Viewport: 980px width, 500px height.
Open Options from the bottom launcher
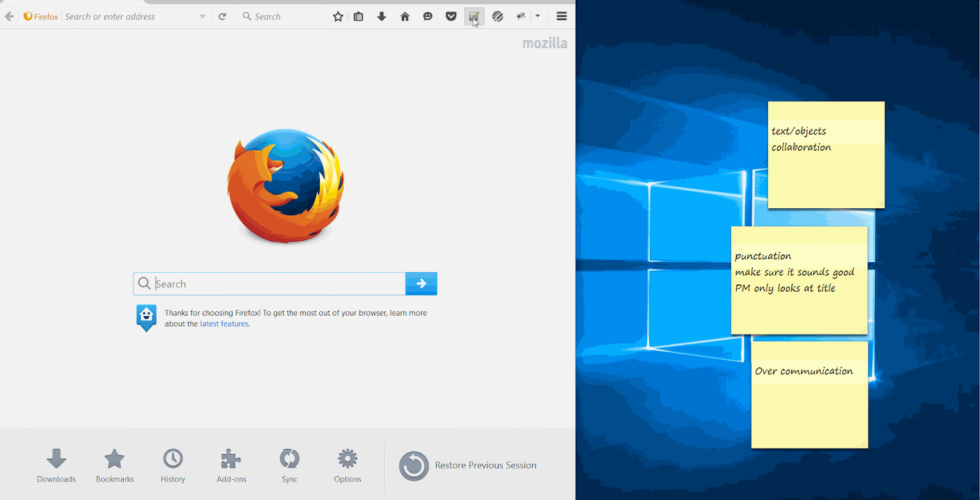pyautogui.click(x=347, y=466)
